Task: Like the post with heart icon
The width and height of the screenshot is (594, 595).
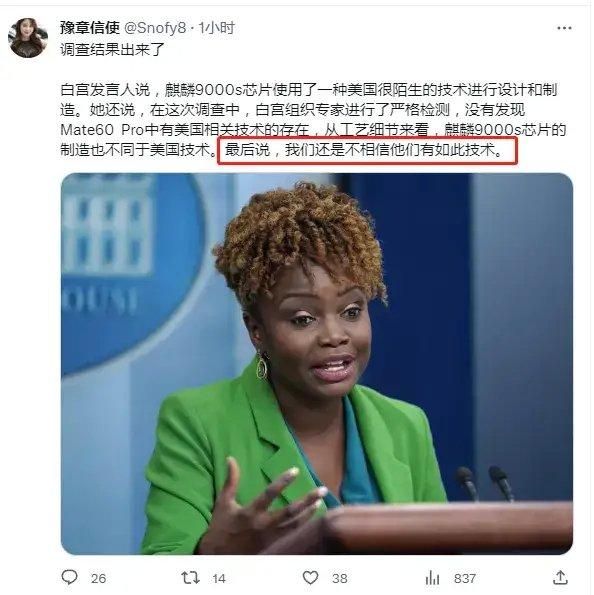Action: click(x=310, y=578)
